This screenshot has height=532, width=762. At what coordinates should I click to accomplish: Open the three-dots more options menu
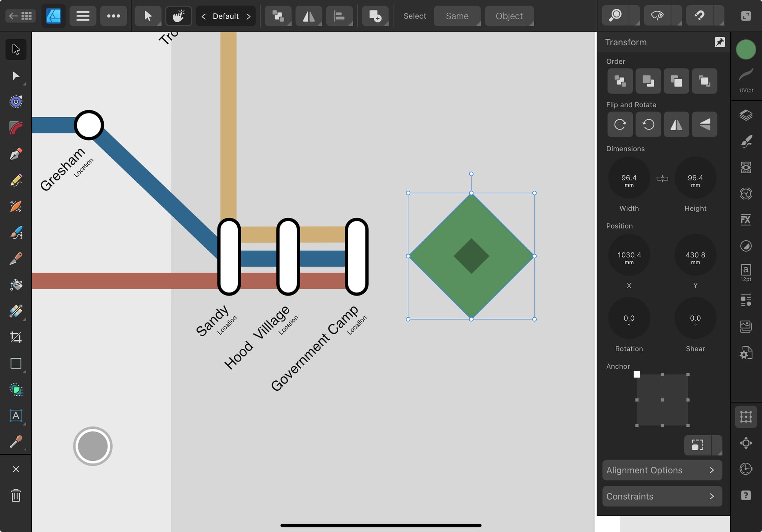[113, 16]
